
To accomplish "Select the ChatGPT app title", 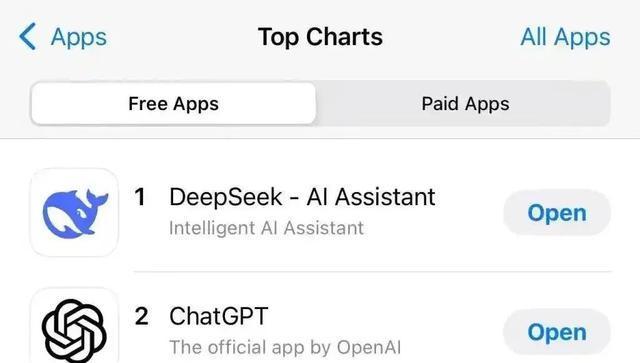I will coord(219,316).
